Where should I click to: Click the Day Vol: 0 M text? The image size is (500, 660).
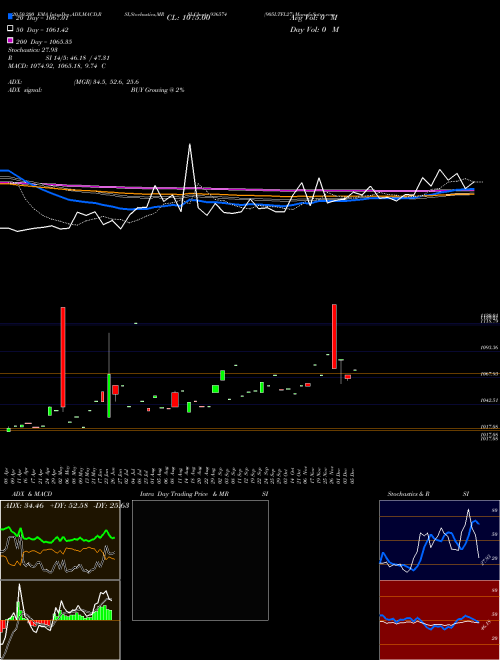pyautogui.click(x=314, y=29)
